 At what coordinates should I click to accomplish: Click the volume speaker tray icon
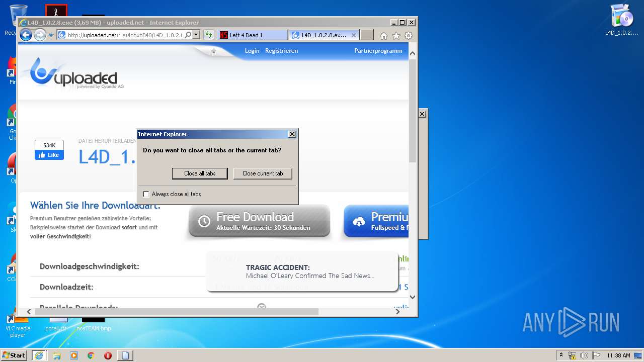point(584,355)
